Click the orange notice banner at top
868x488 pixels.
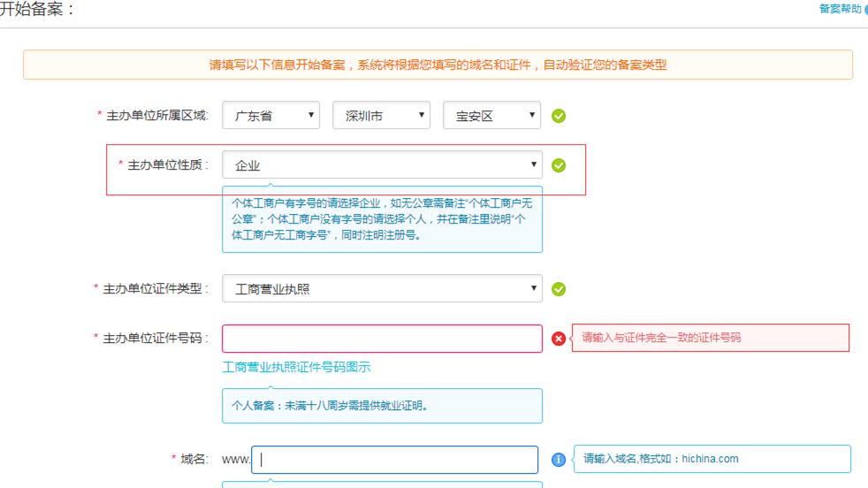tap(438, 65)
